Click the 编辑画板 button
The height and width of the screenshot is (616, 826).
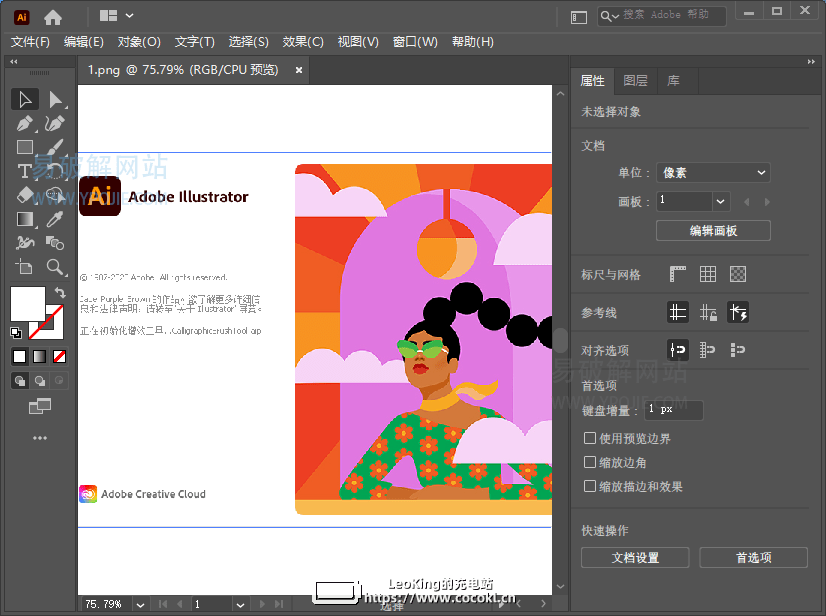coord(713,230)
